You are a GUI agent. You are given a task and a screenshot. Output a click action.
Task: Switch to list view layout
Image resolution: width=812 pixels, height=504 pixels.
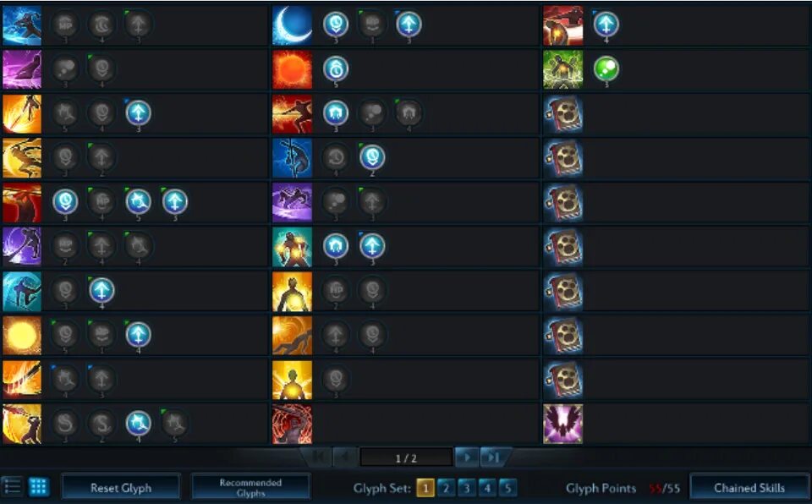(13, 487)
